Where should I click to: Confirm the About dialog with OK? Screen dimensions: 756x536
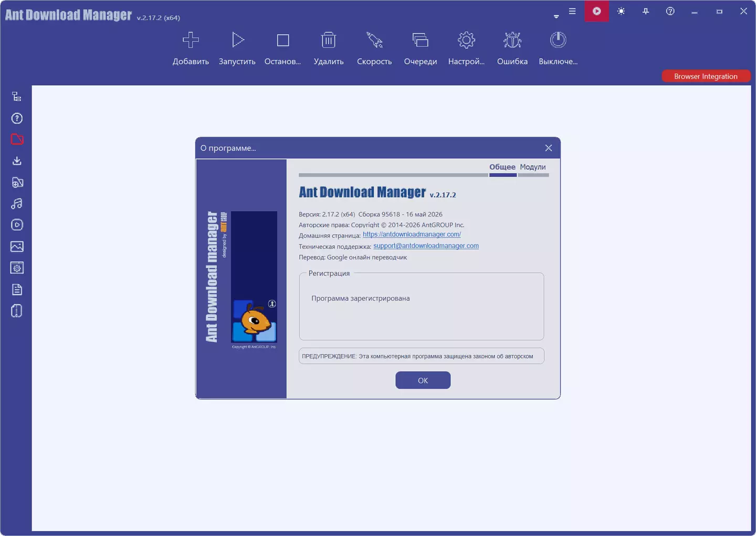point(423,380)
